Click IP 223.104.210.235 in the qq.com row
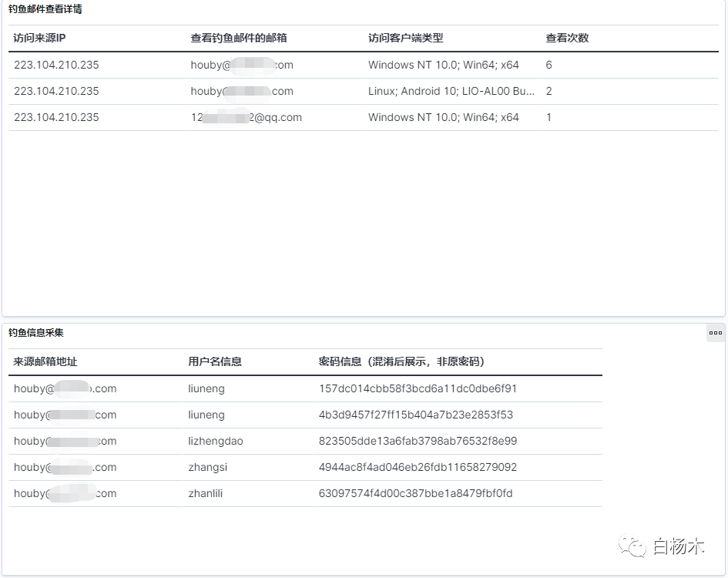Image resolution: width=728 pixels, height=578 pixels. pos(56,118)
